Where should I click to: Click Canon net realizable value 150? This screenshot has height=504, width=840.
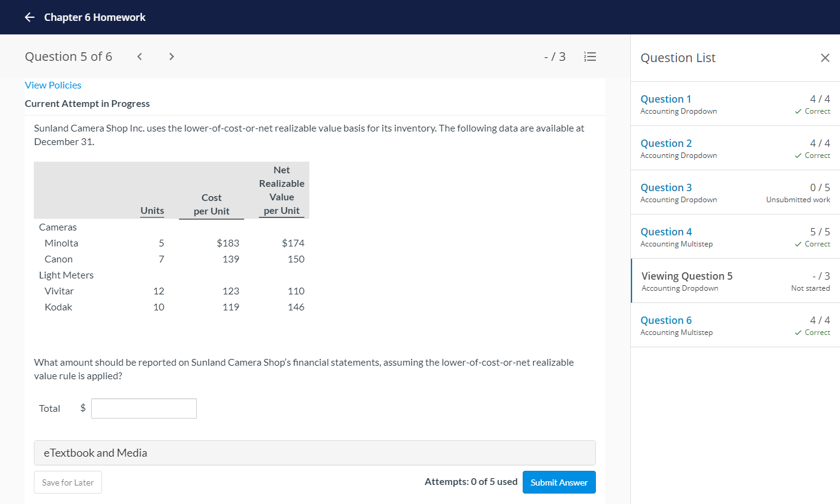tap(296, 259)
